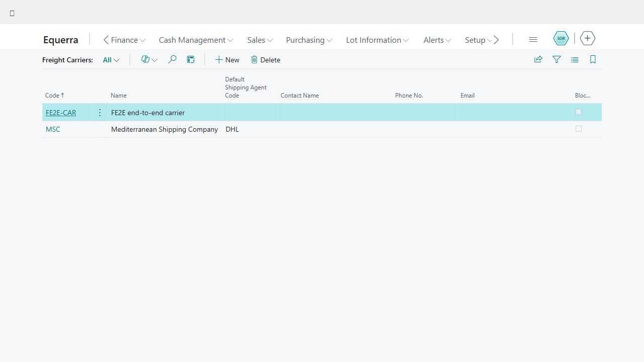Expand the Setup menu
Image resolution: width=644 pixels, height=362 pixels.
click(x=478, y=40)
